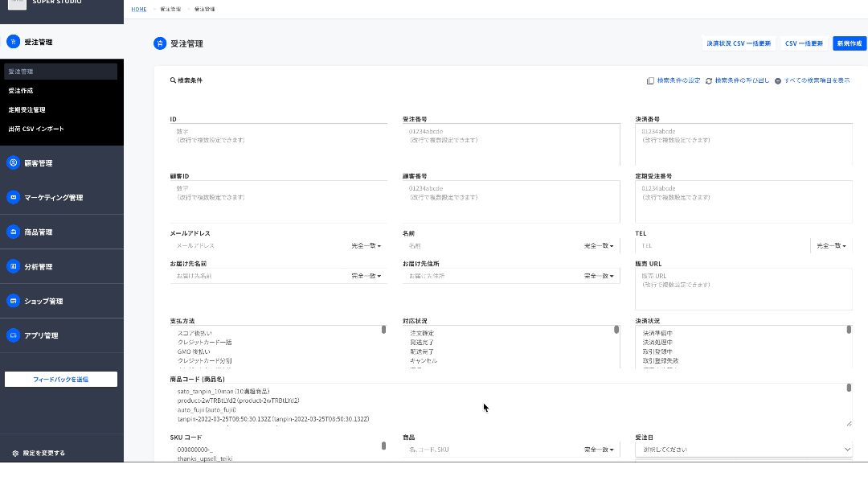Select the 商品管理 sidebar icon
The image size is (868, 489).
click(14, 232)
